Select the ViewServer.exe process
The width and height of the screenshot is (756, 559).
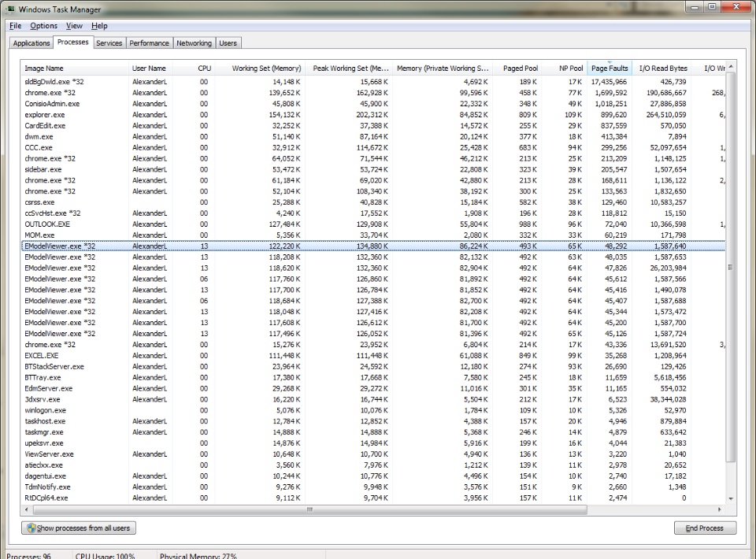[x=373, y=454]
